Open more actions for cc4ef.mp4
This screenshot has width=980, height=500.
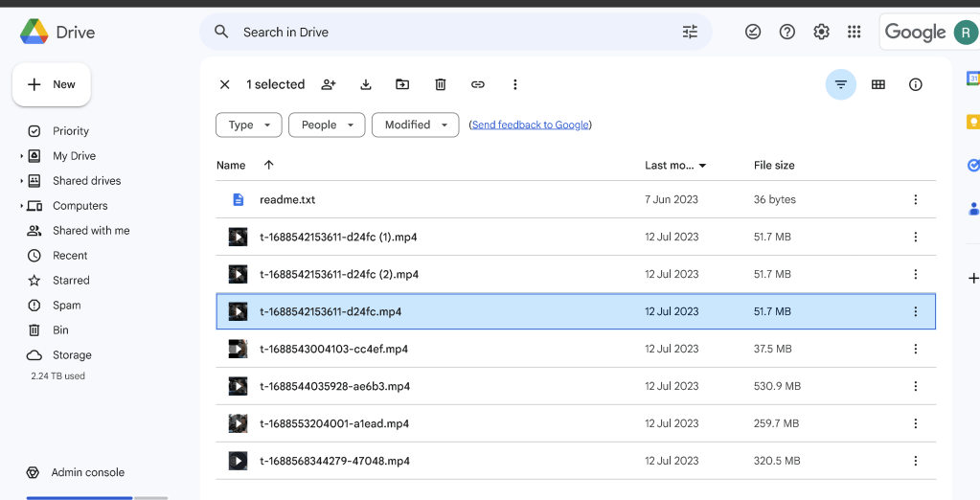coord(915,349)
